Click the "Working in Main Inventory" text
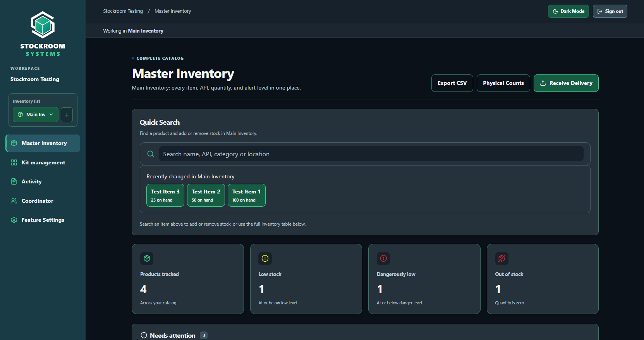The image size is (644, 340). (x=133, y=31)
